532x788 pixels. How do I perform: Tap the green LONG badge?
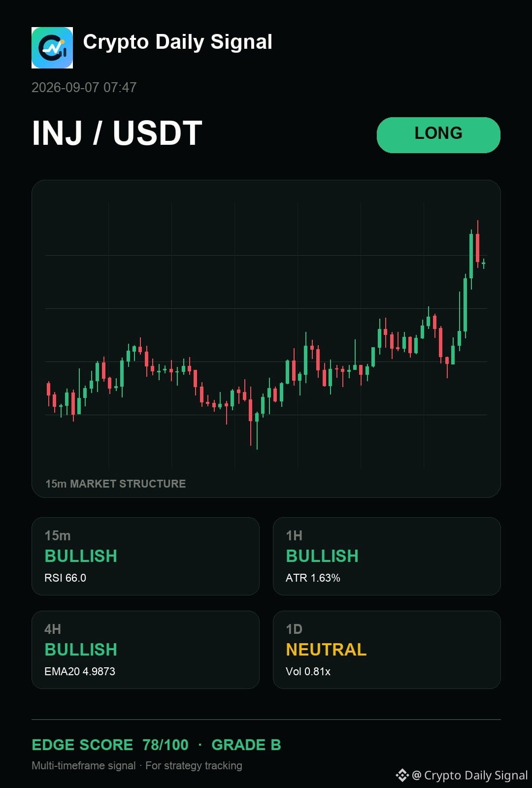point(438,135)
